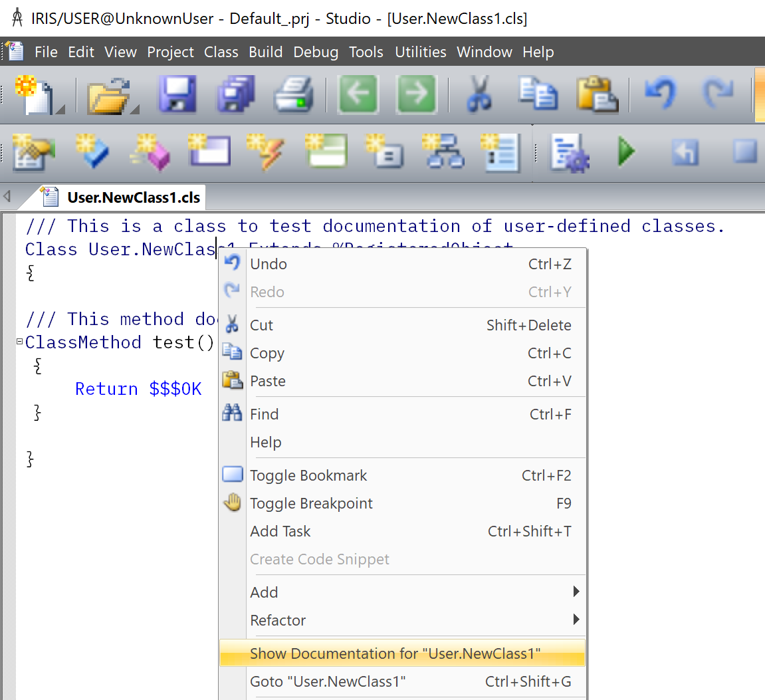Click the toolbar Paste clipboard icon
The height and width of the screenshot is (700, 765).
(x=596, y=94)
